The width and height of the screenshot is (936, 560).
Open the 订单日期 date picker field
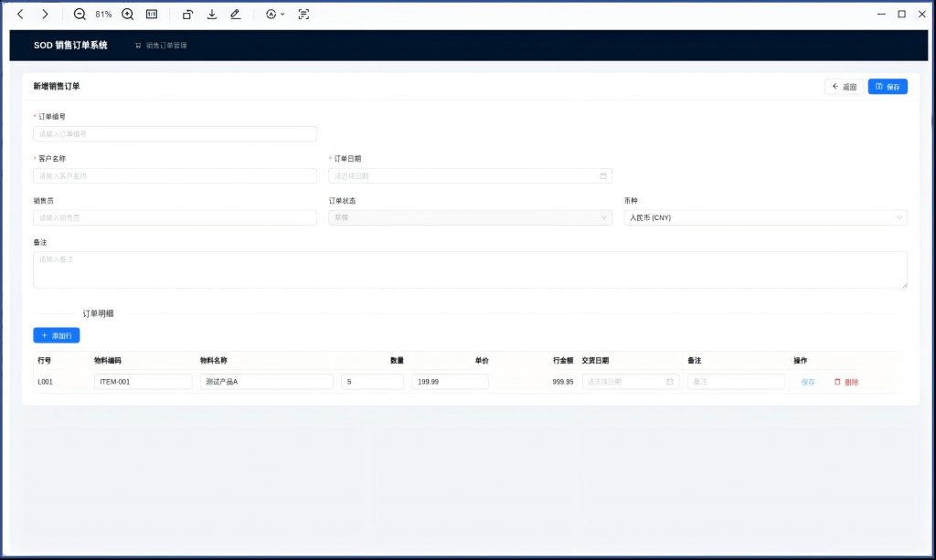pyautogui.click(x=470, y=176)
